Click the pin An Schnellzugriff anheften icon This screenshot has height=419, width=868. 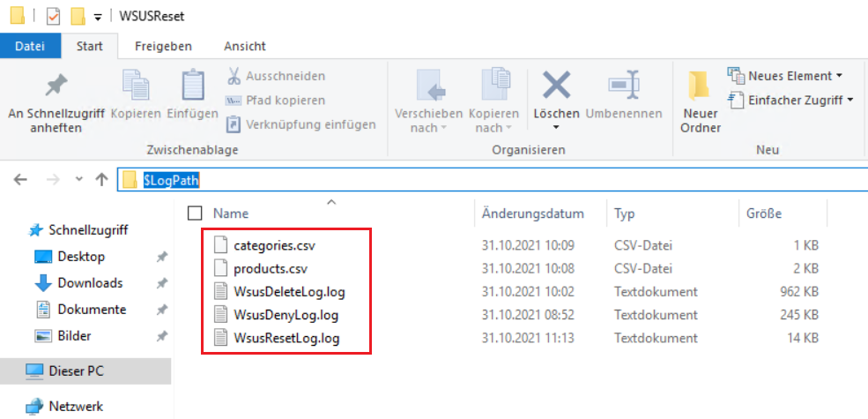coord(56,86)
